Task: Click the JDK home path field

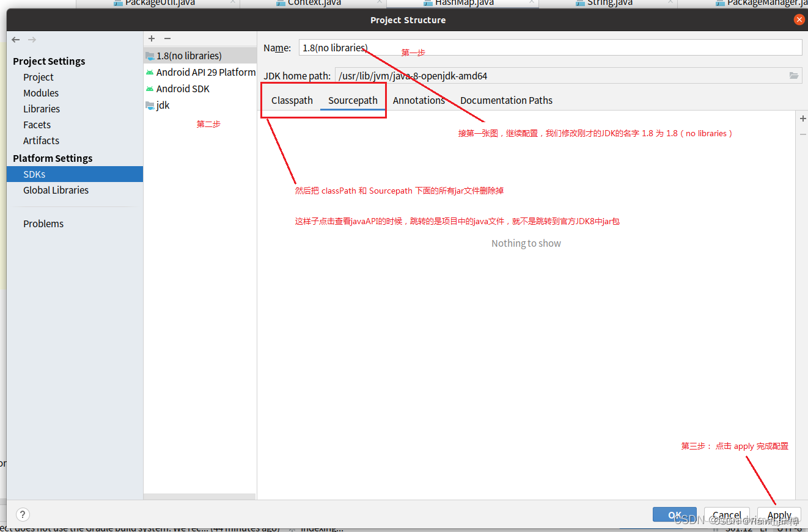Action: point(560,76)
